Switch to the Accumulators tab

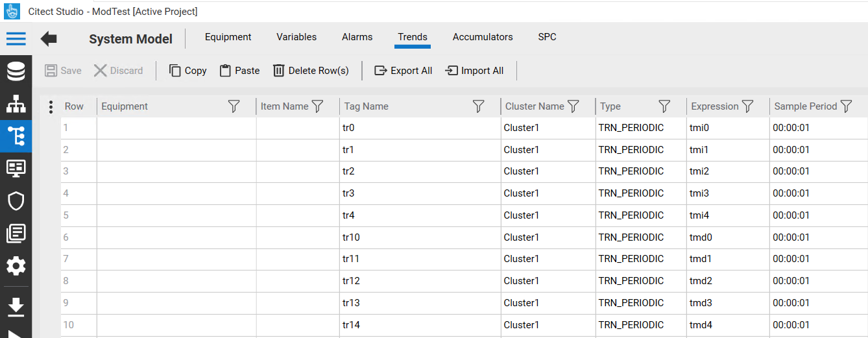[x=483, y=37]
